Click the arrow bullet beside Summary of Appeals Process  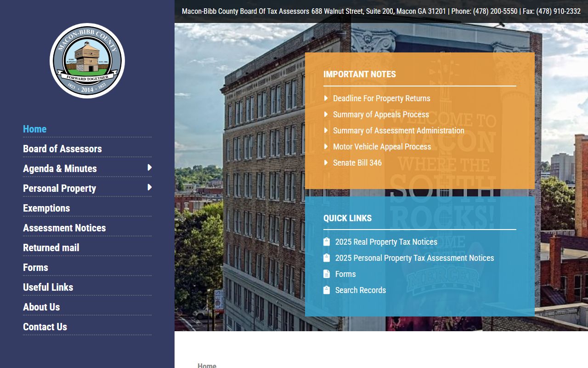[x=326, y=115]
